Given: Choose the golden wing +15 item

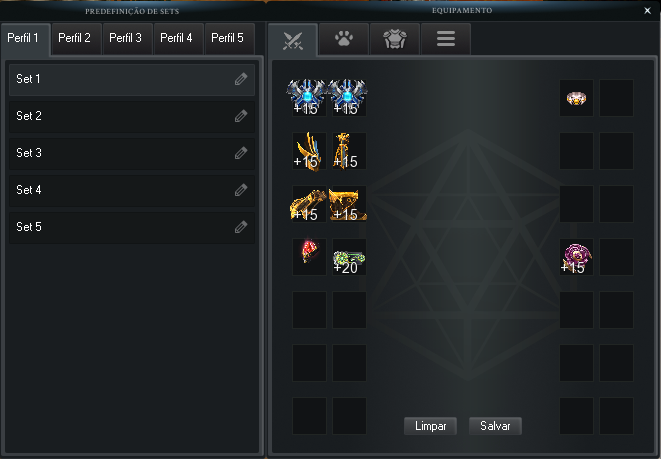Looking at the screenshot, I should tap(309, 151).
